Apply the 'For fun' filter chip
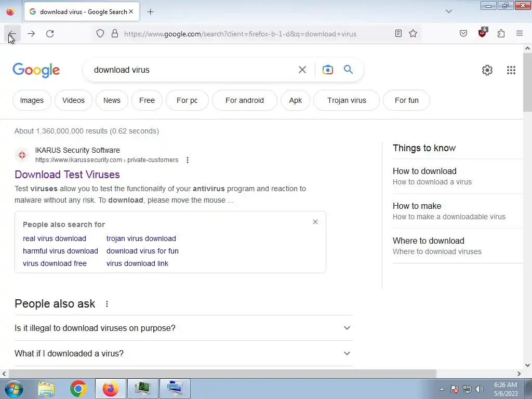Screen dimensions: 532x399 (x=406, y=100)
